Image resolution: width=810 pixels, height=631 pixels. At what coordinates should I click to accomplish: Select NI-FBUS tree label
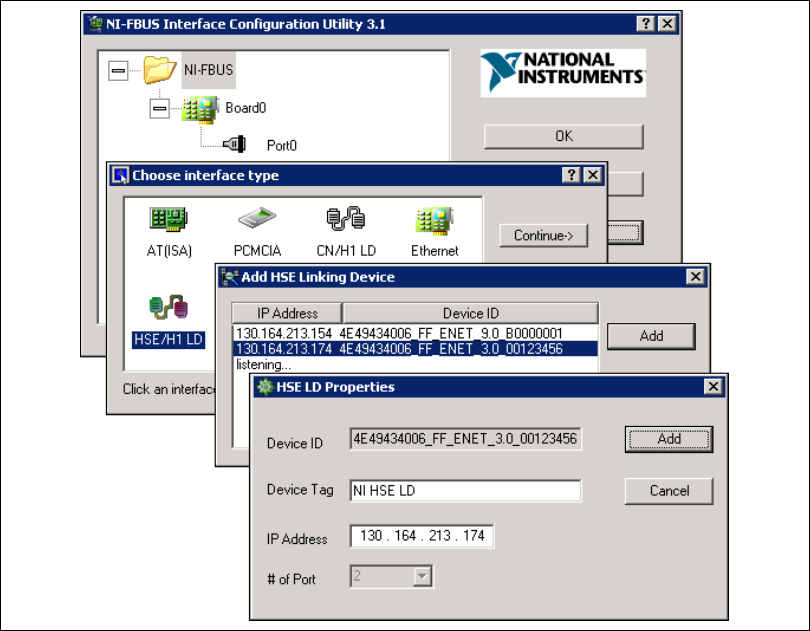209,70
